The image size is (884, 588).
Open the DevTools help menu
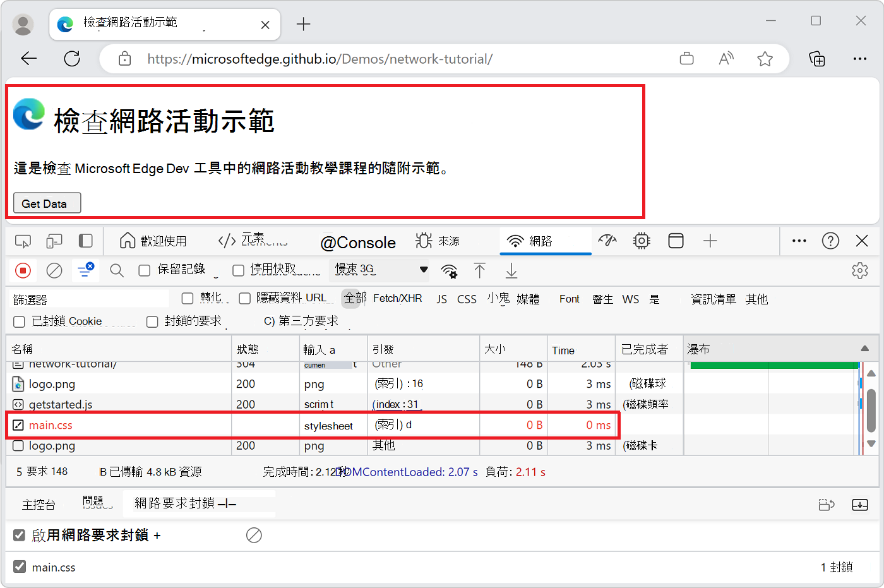tap(830, 241)
